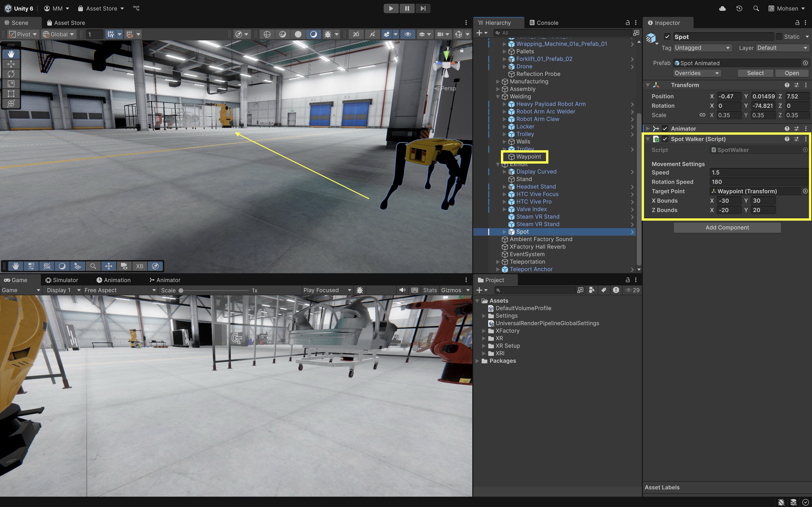Switch to the Animator tab
The height and width of the screenshot is (507, 812).
tap(165, 280)
